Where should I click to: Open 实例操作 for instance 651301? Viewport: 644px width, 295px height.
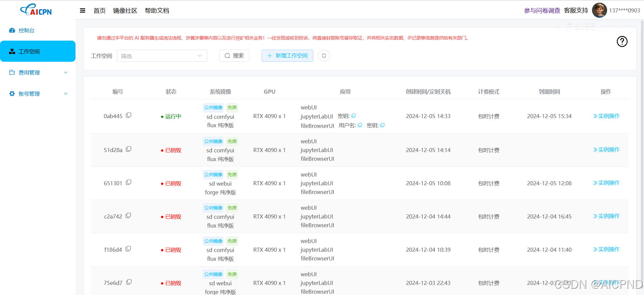pyautogui.click(x=606, y=183)
